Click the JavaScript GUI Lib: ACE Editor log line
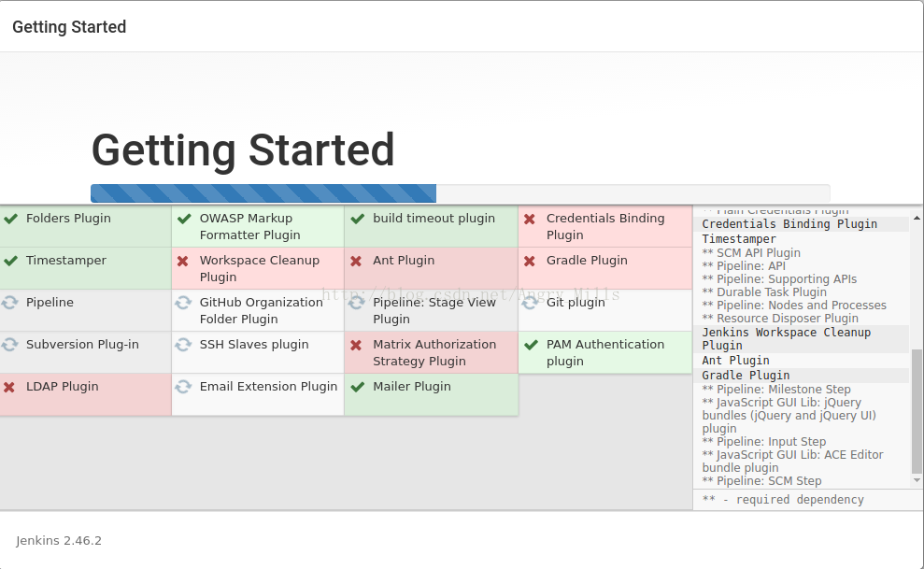This screenshot has height=569, width=924. [792, 462]
